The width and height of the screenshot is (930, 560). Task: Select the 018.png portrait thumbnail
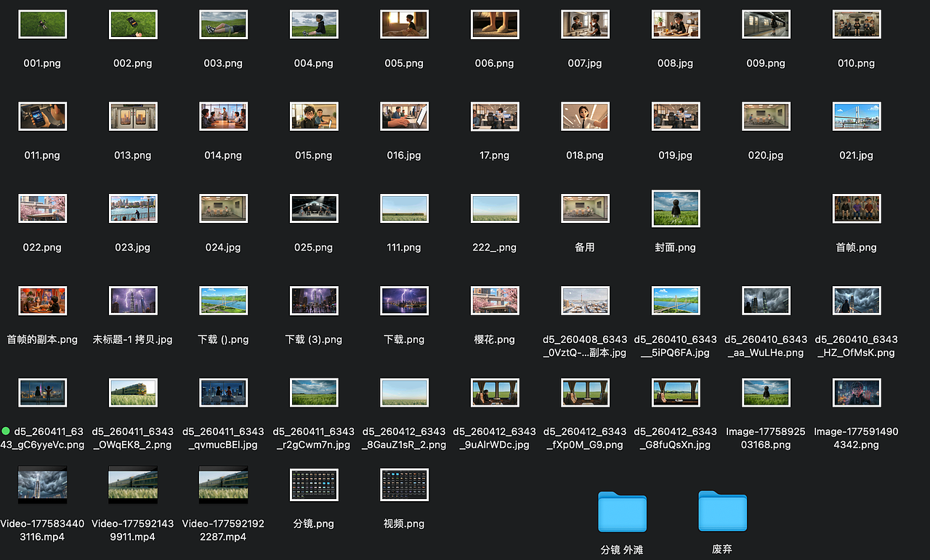(x=585, y=116)
